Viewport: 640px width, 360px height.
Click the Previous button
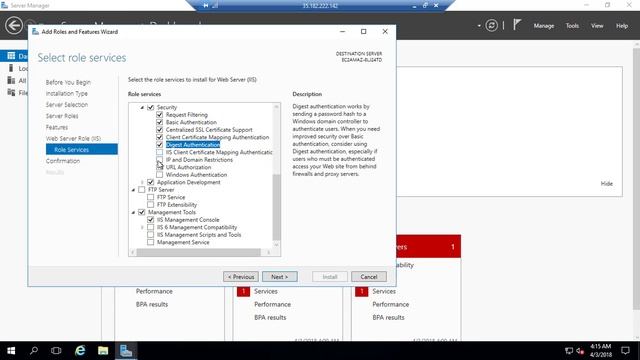[x=241, y=277]
